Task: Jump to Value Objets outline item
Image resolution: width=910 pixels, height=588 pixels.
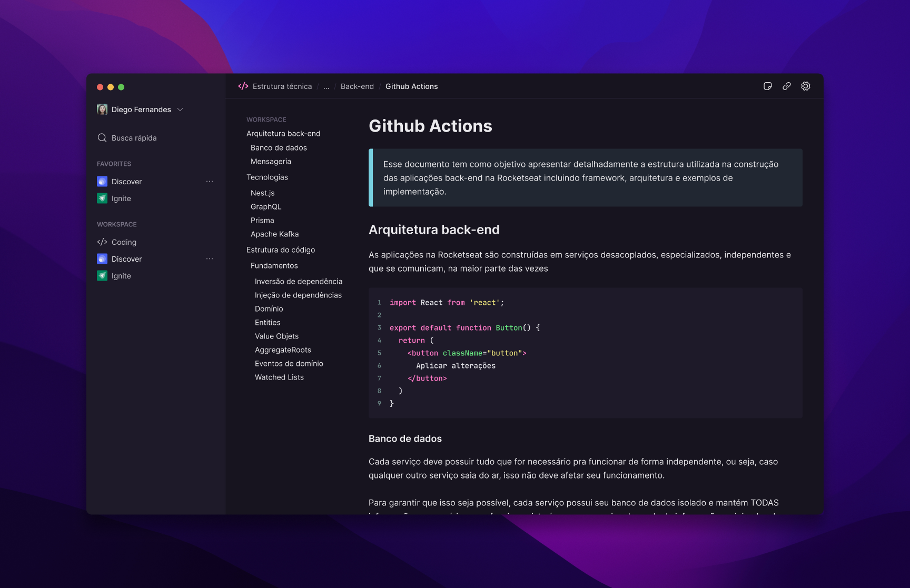Action: tap(276, 336)
